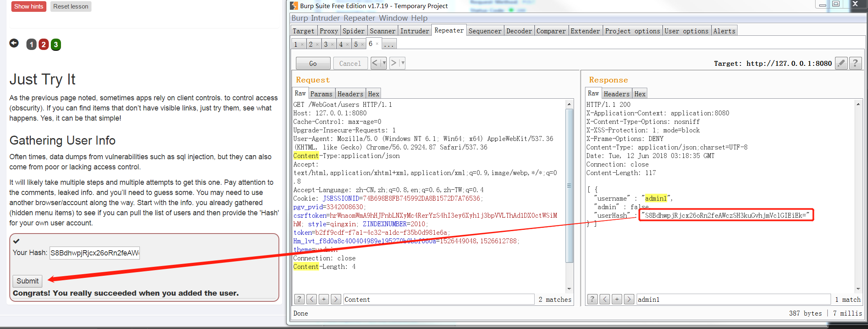Open the Project options tab
Viewport: 868px width, 329px height.
[633, 31]
